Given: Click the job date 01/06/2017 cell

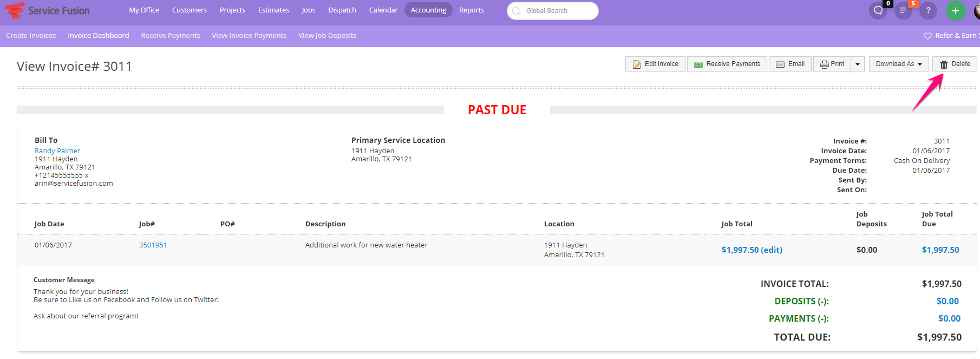Looking at the screenshot, I should point(53,245).
